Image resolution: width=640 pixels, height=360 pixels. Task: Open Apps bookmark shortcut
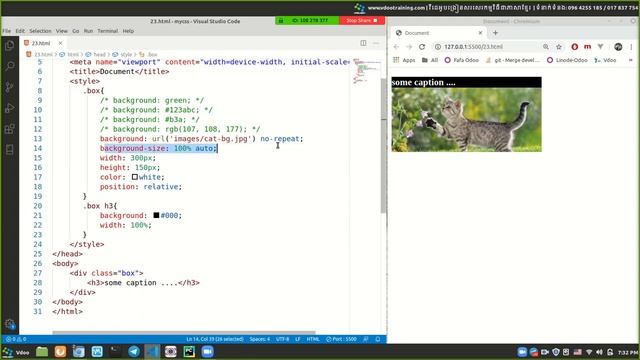(x=404, y=60)
